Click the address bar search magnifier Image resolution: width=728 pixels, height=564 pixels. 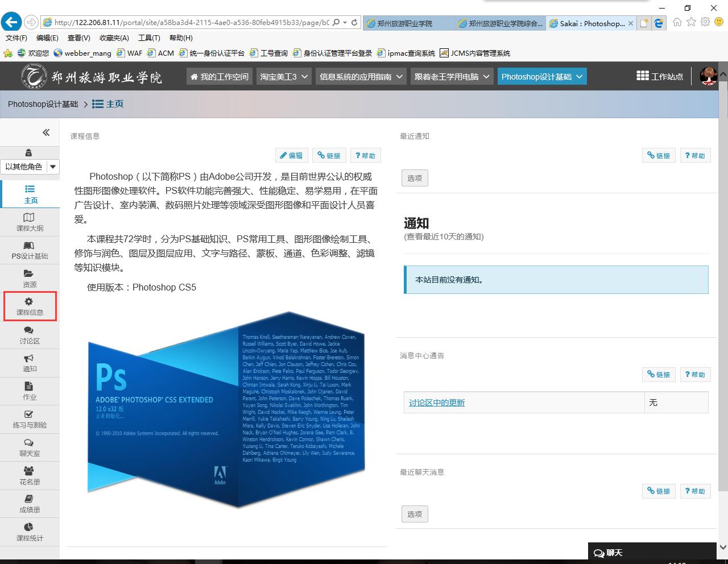pyautogui.click(x=336, y=23)
